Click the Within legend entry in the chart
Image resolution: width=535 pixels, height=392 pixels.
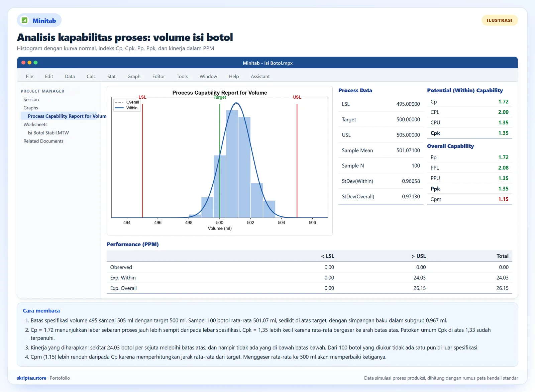point(126,108)
